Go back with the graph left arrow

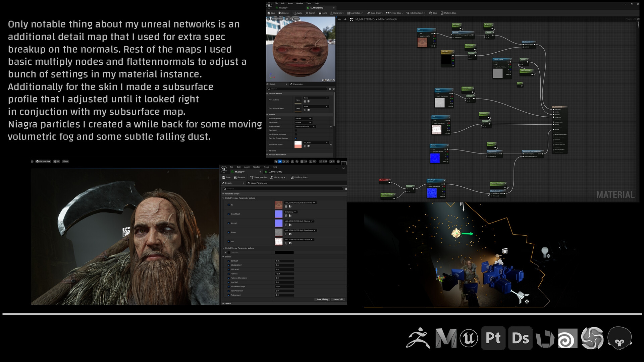[x=339, y=19]
